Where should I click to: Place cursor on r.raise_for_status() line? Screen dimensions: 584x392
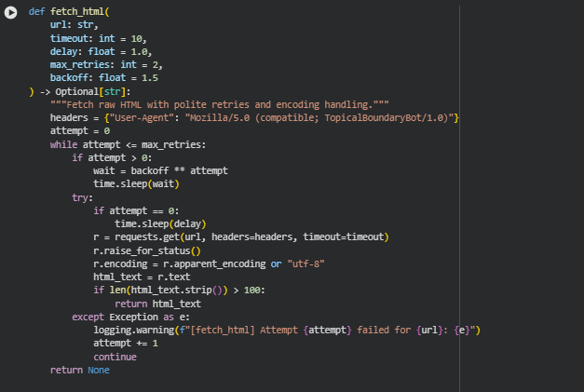click(146, 250)
